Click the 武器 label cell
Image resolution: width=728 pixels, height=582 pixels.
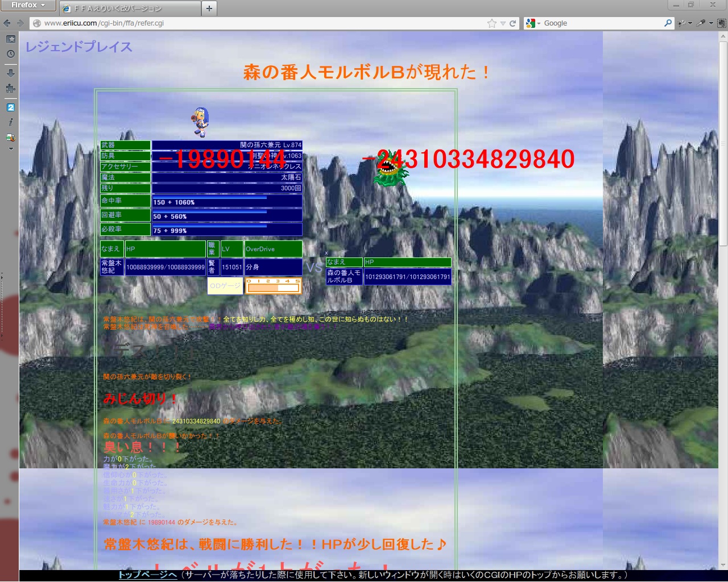tap(125, 145)
